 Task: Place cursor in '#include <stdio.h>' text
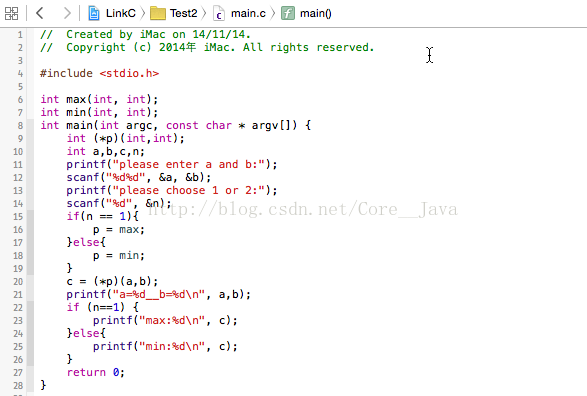[x=100, y=73]
